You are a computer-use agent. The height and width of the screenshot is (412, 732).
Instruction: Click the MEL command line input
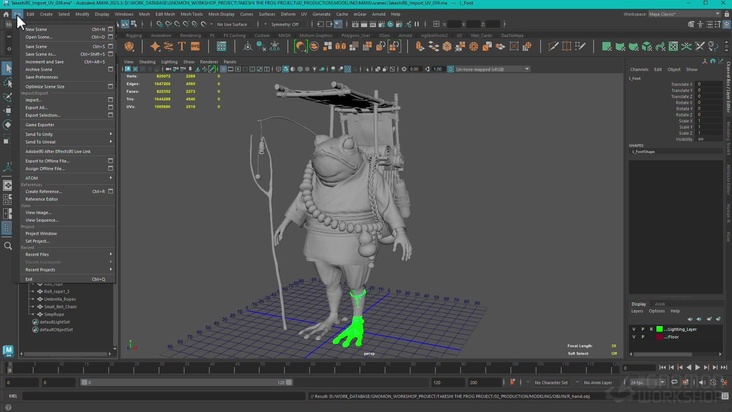coord(163,396)
